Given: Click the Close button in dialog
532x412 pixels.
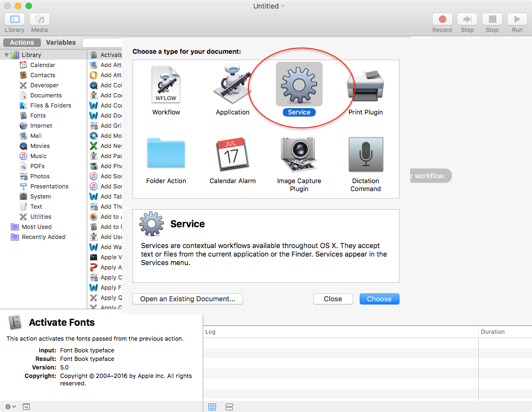Looking at the screenshot, I should pyautogui.click(x=333, y=299).
